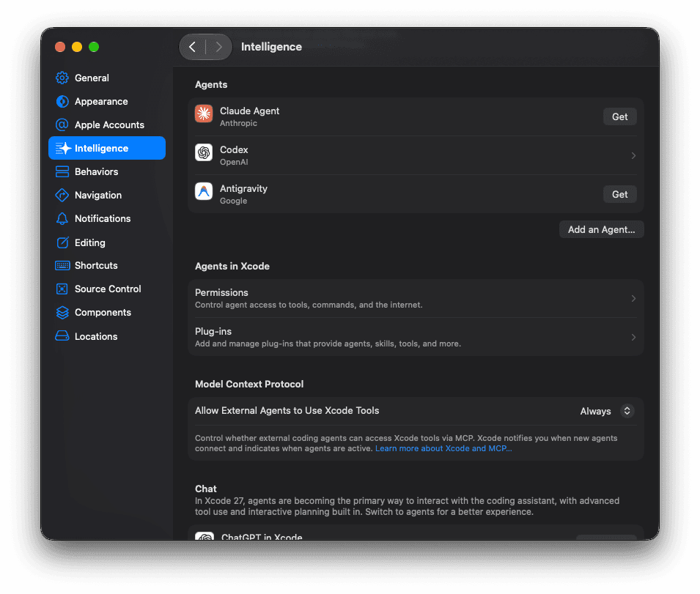Open the Always popup for external agents
Viewport: 700px width, 594px height.
coord(607,411)
